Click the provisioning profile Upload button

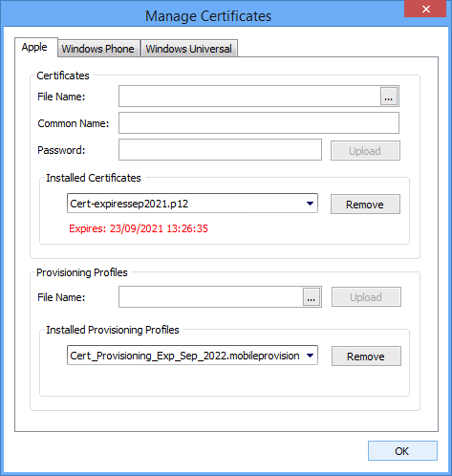(366, 297)
